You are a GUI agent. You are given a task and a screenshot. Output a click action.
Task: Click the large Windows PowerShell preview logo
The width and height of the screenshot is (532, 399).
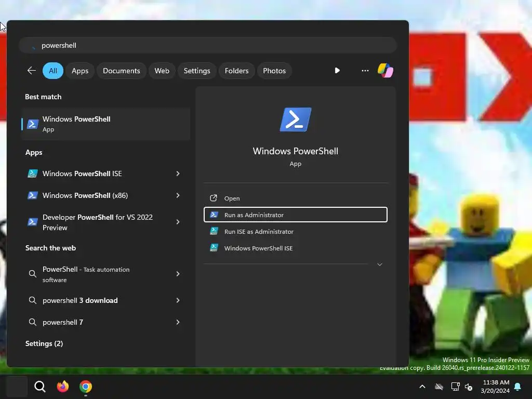click(296, 119)
